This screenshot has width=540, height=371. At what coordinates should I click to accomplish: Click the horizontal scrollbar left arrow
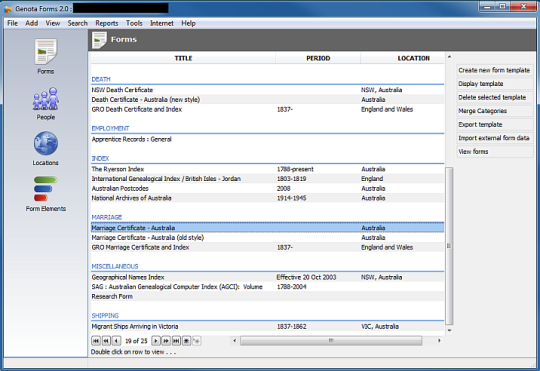pos(235,341)
